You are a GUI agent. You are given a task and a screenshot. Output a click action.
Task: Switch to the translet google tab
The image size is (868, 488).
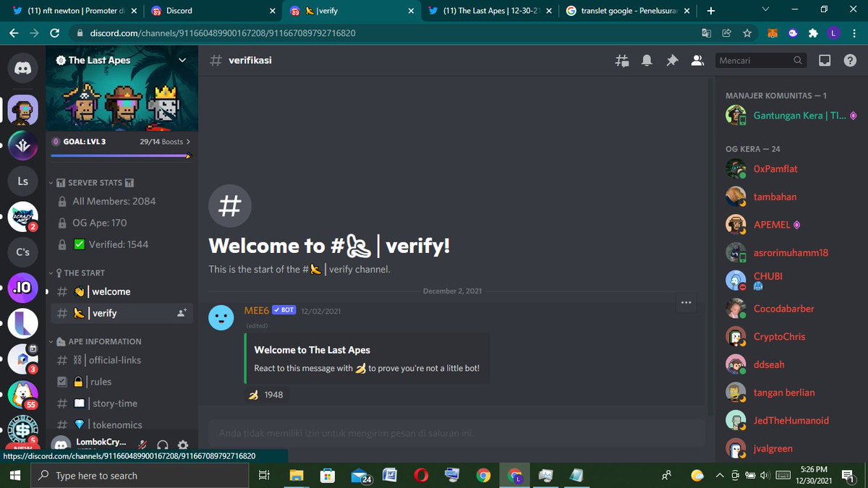[626, 11]
